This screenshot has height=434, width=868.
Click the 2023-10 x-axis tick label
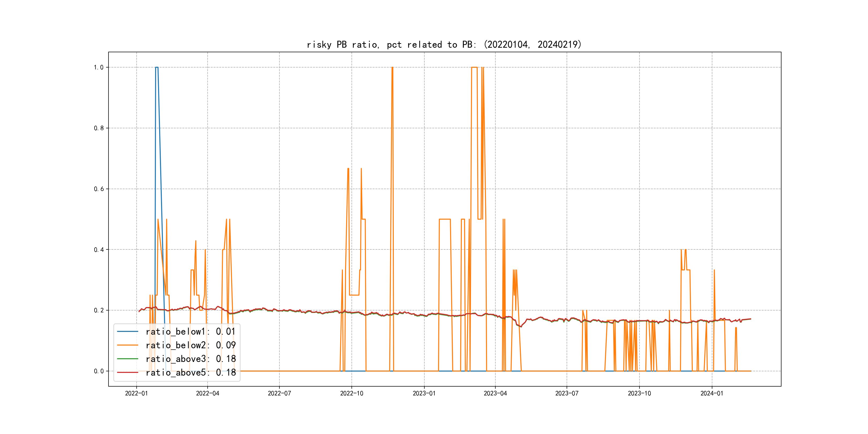639,393
